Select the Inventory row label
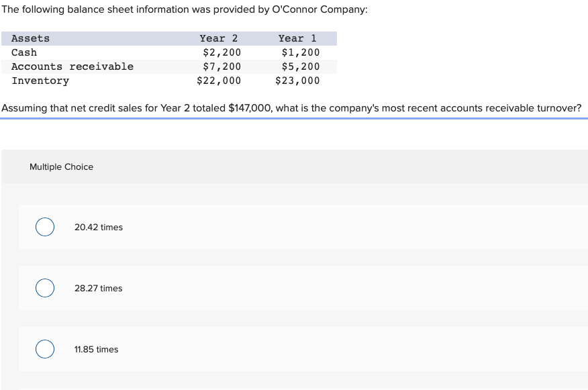This screenshot has width=588, height=390. pos(40,81)
